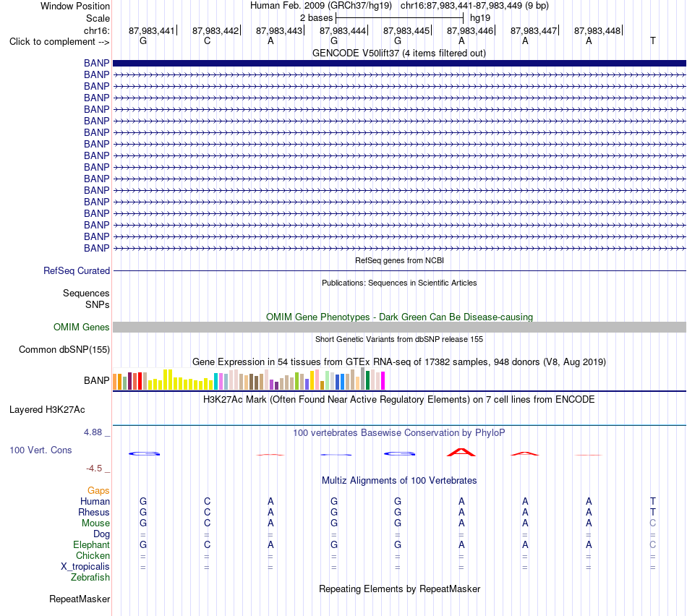687x616 pixels.
Task: Click the -4.5 PhyloP lower range value
Action: tap(94, 469)
